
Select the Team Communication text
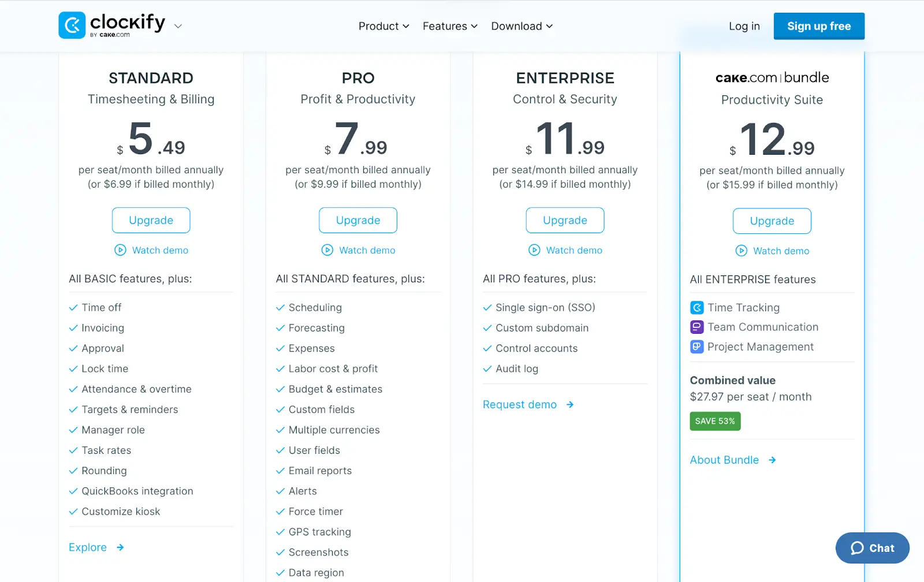click(x=763, y=327)
